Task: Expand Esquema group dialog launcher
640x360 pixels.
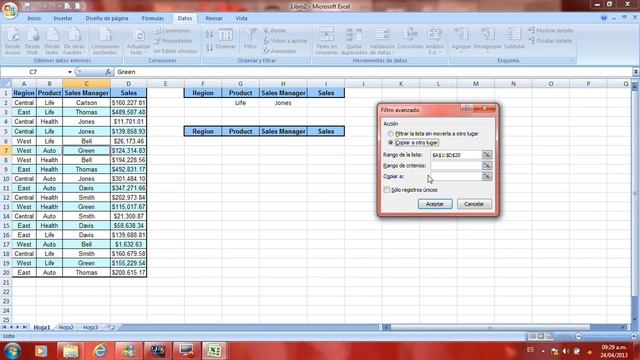Action: click(572, 60)
